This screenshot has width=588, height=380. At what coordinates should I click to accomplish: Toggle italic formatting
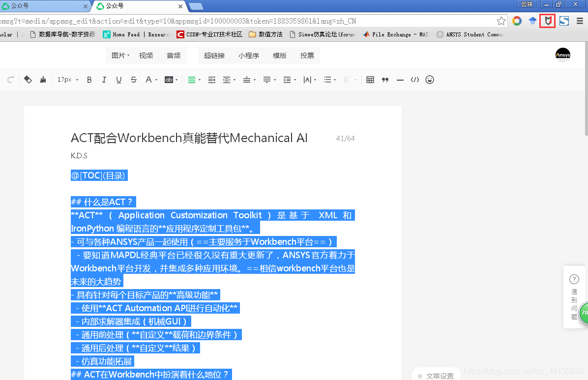[x=104, y=80]
